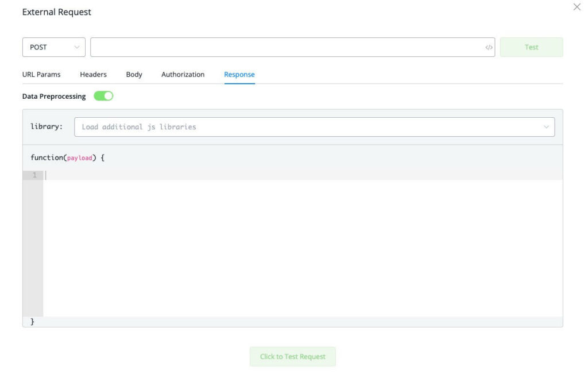Open the POST method dropdown
The image size is (588, 378).
53,47
